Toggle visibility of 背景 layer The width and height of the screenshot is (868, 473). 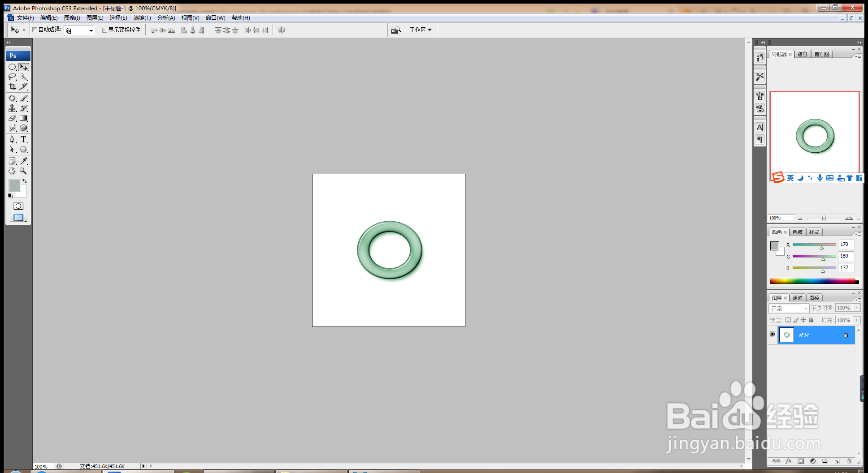tap(772, 335)
